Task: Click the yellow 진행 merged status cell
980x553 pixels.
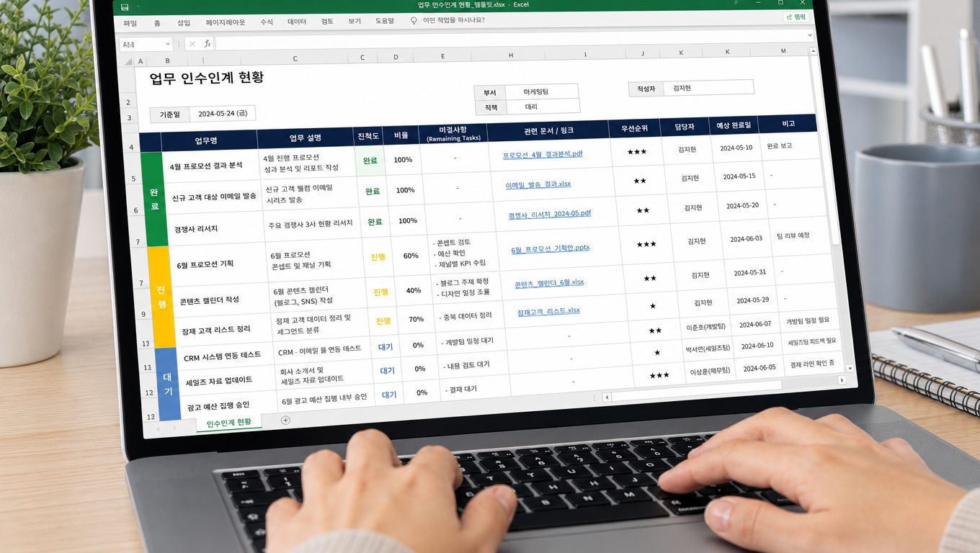Action: 161,297
